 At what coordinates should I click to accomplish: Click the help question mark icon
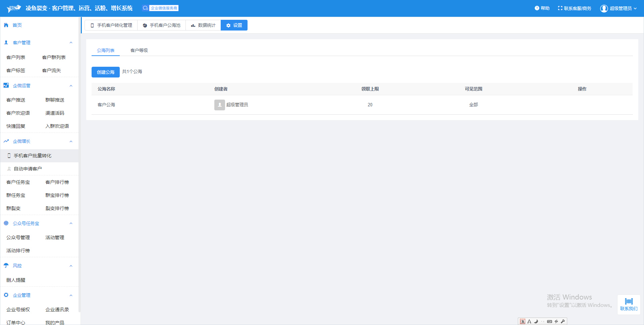537,8
